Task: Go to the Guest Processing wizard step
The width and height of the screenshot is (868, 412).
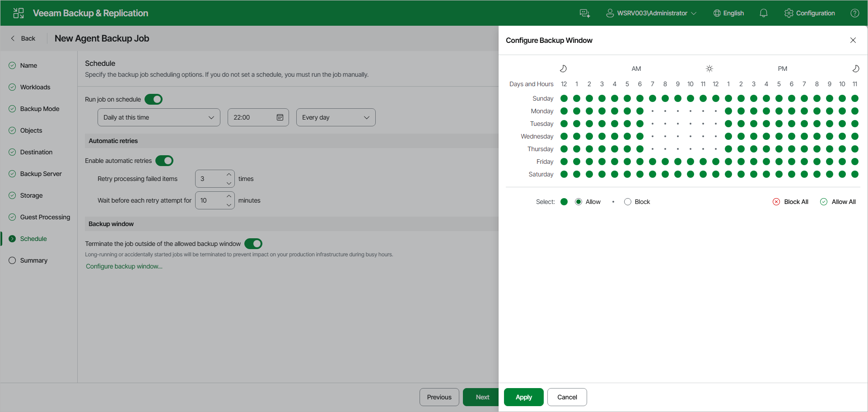Action: 45,217
